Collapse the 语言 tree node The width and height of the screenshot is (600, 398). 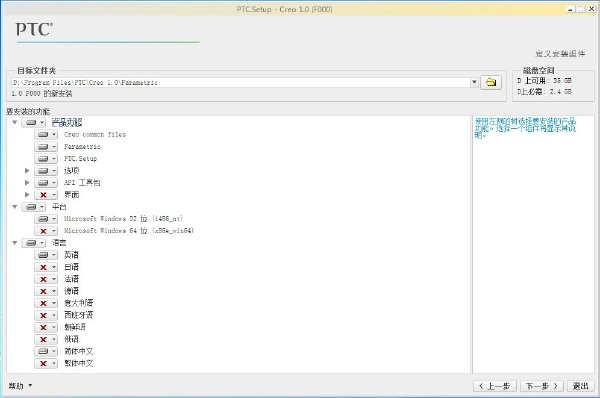15,243
